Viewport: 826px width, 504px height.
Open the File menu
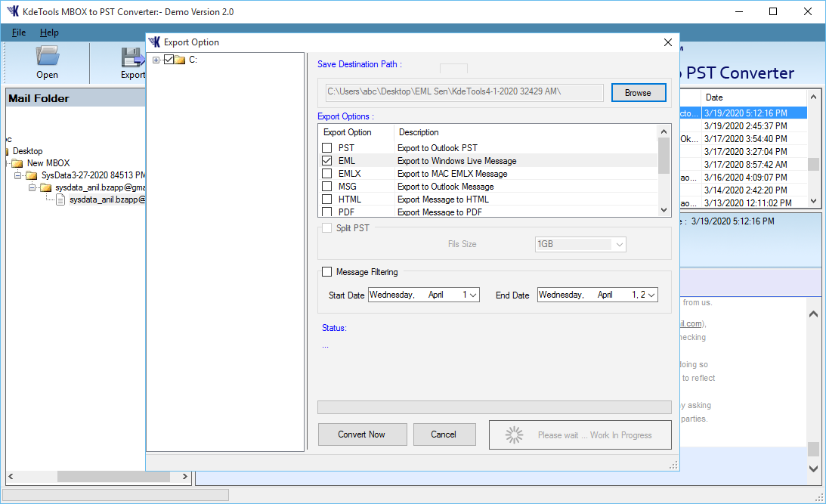pos(19,32)
